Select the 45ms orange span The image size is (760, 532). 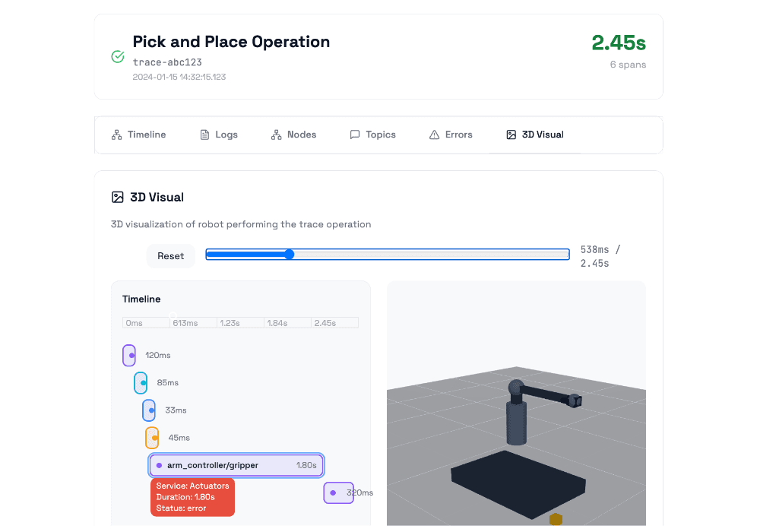point(153,438)
